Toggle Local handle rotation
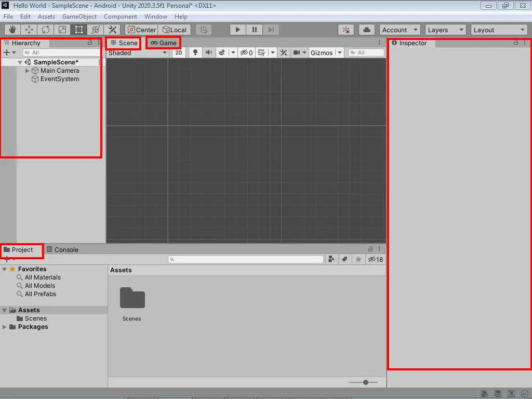This screenshot has height=399, width=532. (175, 30)
